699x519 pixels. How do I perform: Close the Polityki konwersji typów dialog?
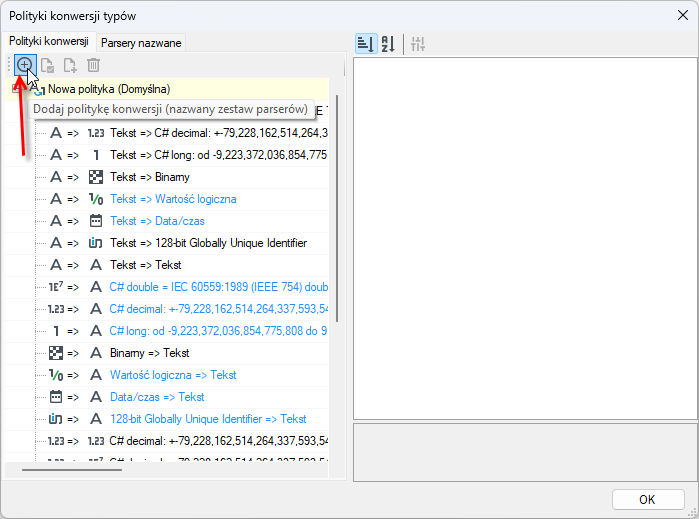[x=683, y=16]
